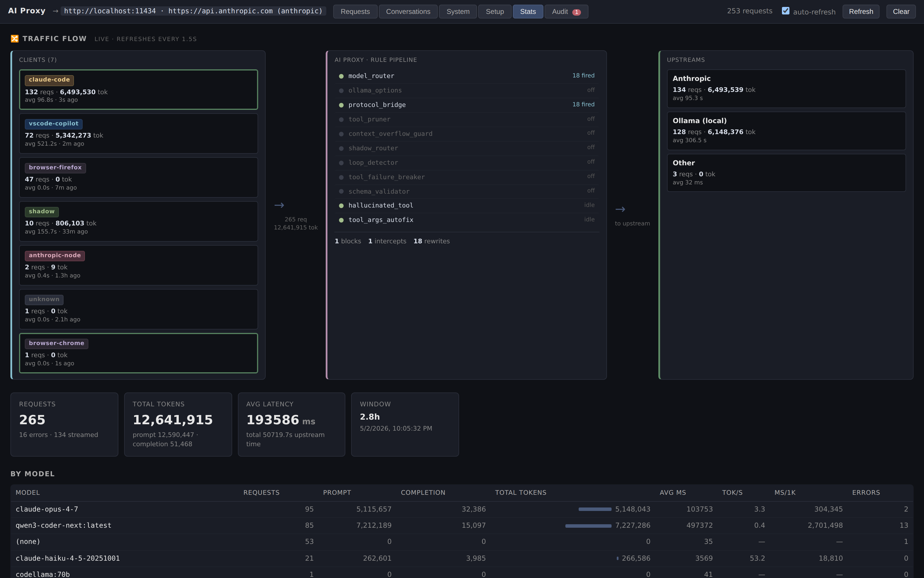Click model_router '18 fired' label
Image resolution: width=924 pixels, height=578 pixels.
click(583, 75)
